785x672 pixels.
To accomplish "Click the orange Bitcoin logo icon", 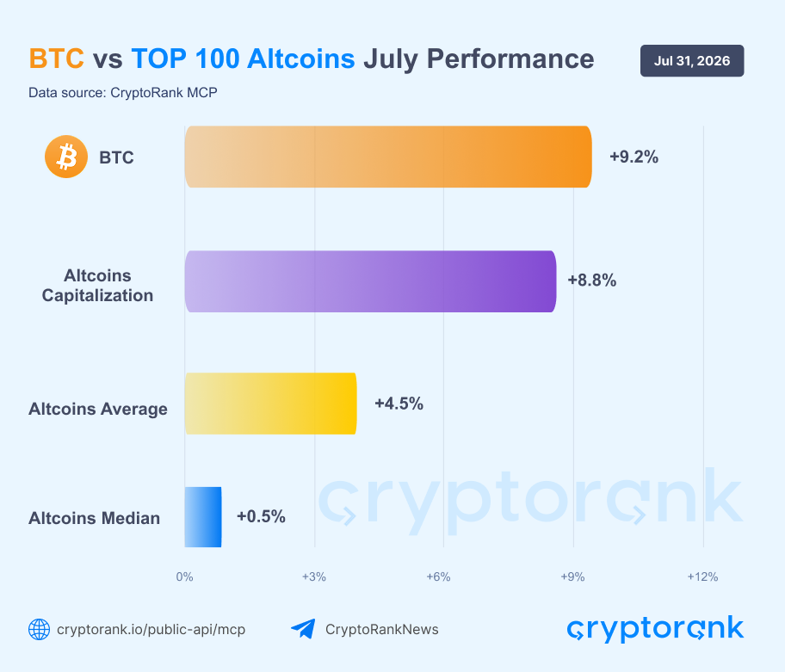I will [x=66, y=157].
